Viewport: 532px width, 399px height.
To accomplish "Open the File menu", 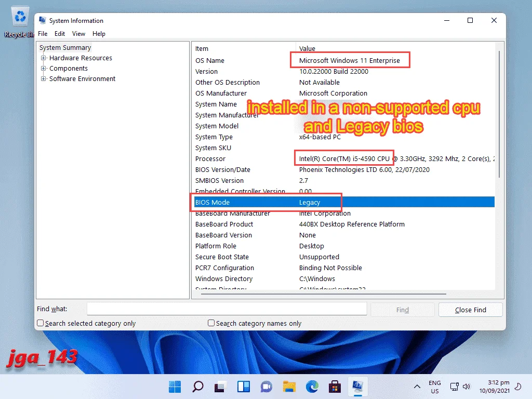I will click(x=43, y=34).
